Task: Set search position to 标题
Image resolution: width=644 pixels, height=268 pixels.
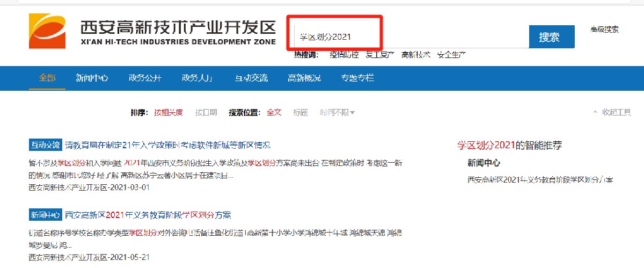Action: coord(301,112)
